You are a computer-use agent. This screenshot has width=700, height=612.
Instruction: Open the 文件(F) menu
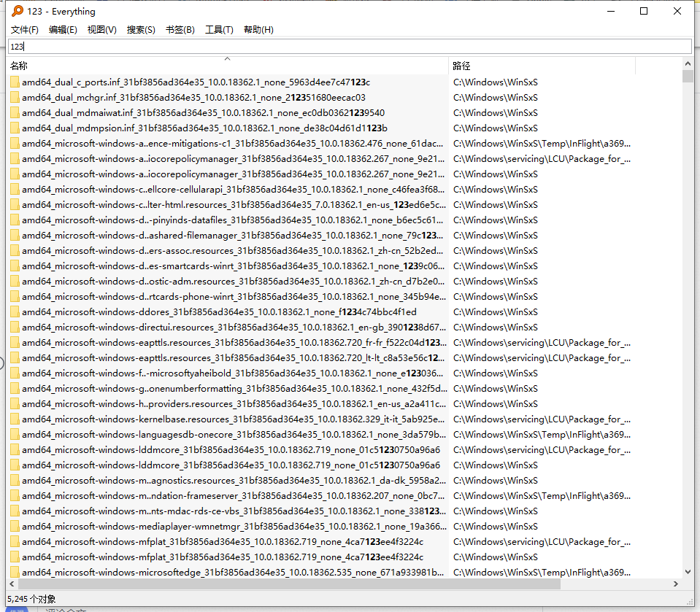[x=24, y=30]
